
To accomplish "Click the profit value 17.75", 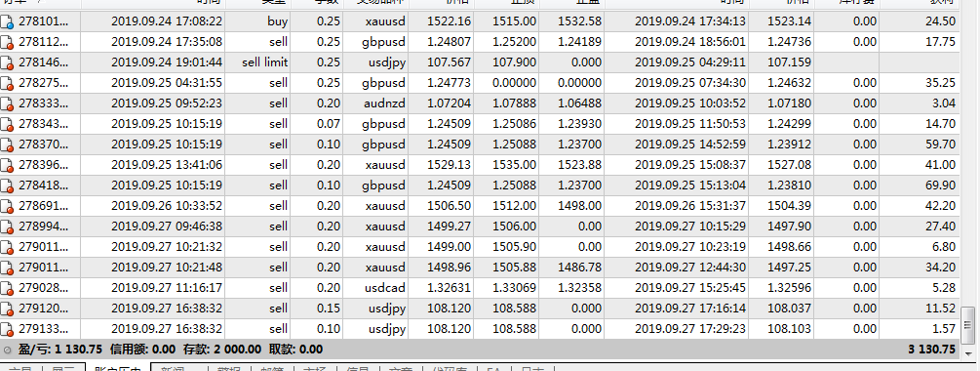I will 941,42.
